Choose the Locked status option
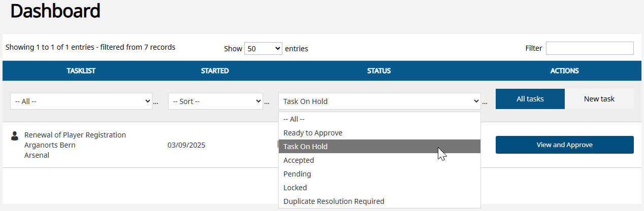 (x=379, y=188)
